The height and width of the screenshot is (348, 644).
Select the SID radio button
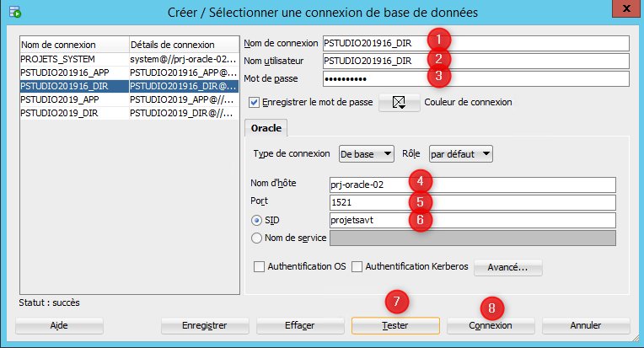click(257, 220)
